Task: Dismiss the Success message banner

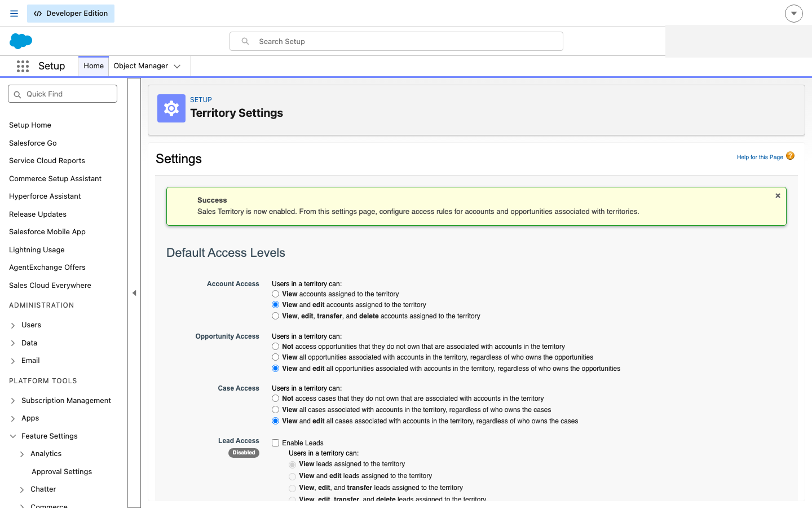Action: click(x=778, y=196)
